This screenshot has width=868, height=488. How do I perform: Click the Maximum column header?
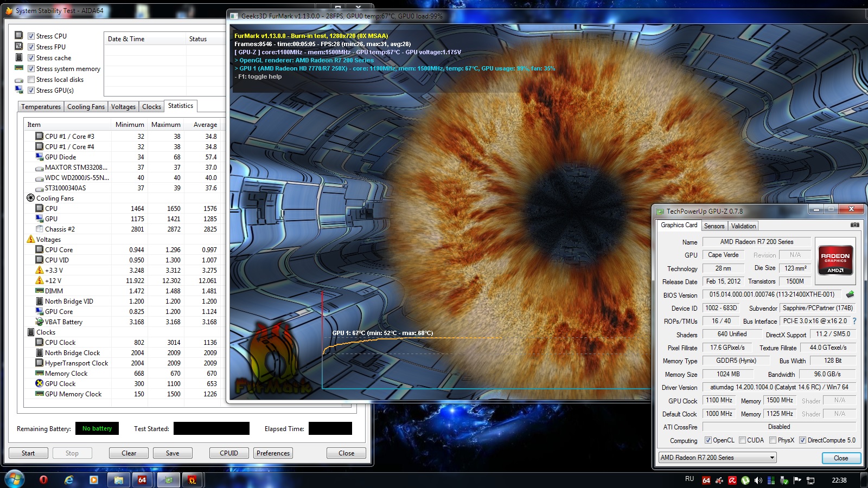click(x=166, y=125)
